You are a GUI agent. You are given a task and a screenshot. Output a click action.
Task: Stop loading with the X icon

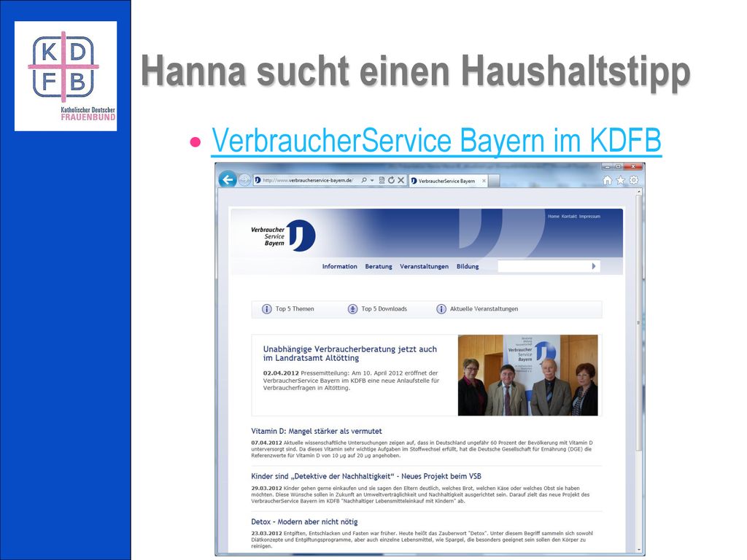point(400,181)
